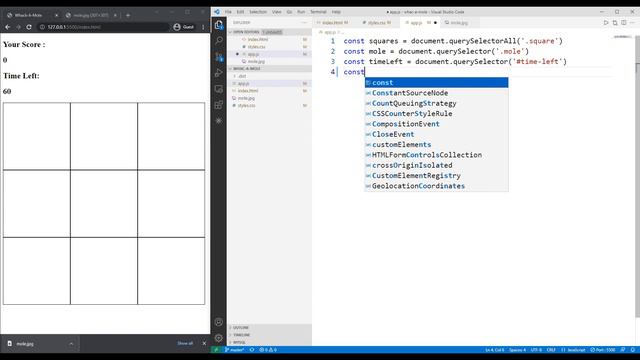Screen dimensions: 640x360
Task: Open the Run menu
Action: pos(301,12)
